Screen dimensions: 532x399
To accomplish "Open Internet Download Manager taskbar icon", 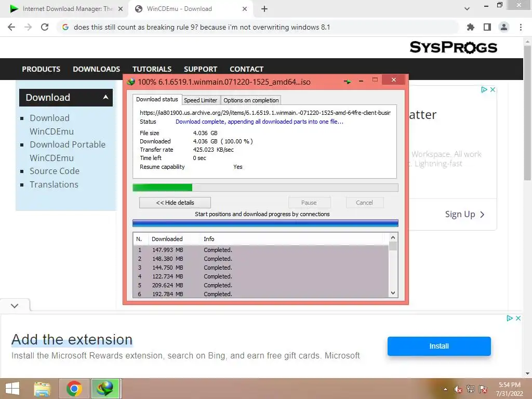I will (x=105, y=389).
